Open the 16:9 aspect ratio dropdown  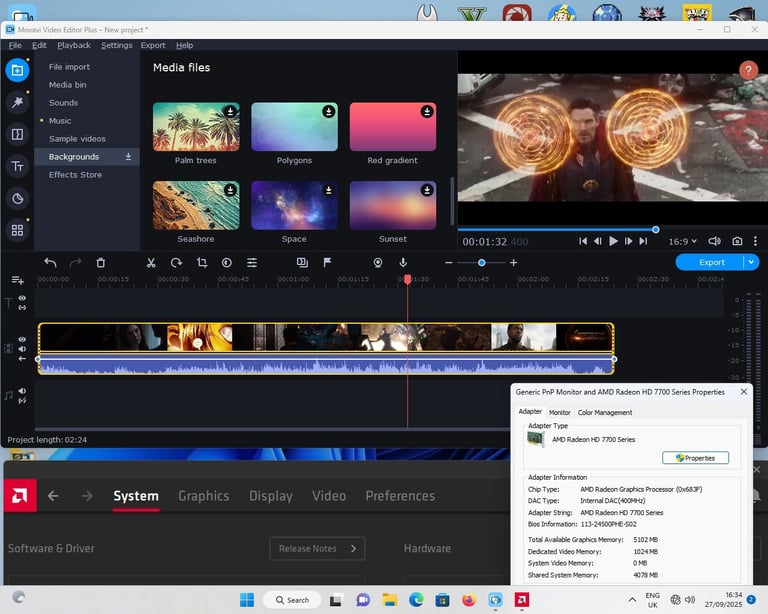[683, 241]
